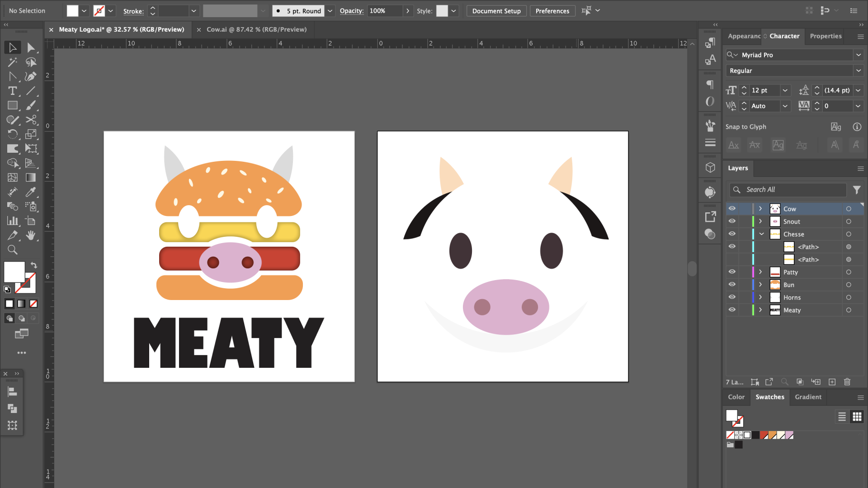
Task: Click the Search All layers field
Action: 788,190
